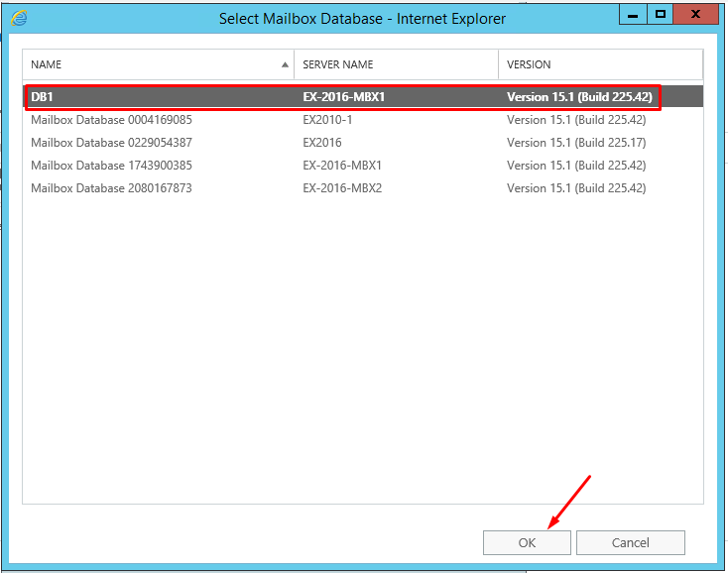Click server name EX2010-1
This screenshot has height=573, width=728.
pos(327,120)
